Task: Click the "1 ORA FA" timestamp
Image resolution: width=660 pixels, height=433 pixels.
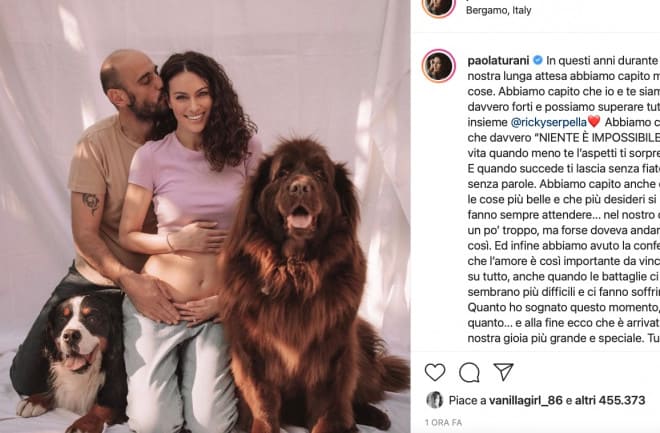Action: coord(443,422)
